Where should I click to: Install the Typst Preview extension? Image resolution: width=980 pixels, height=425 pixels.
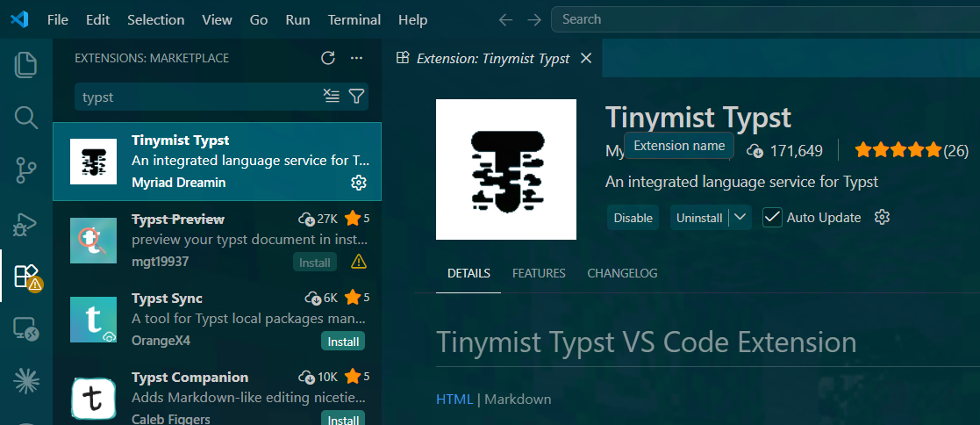pyautogui.click(x=314, y=263)
